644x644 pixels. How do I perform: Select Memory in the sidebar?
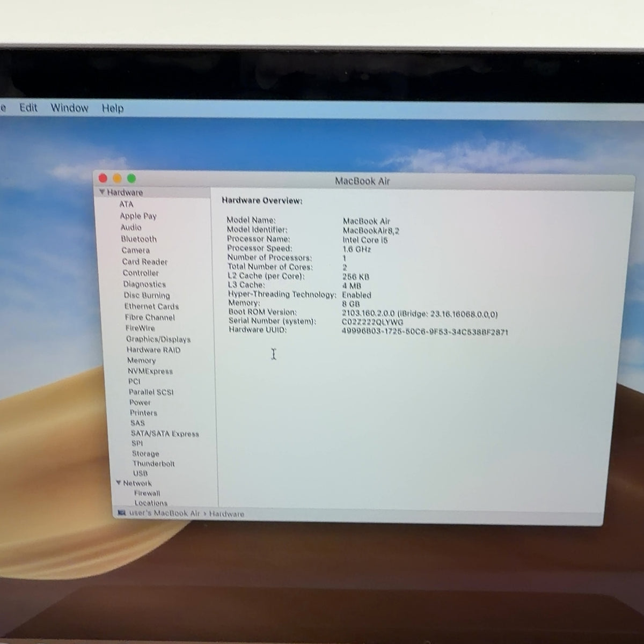[x=141, y=360]
